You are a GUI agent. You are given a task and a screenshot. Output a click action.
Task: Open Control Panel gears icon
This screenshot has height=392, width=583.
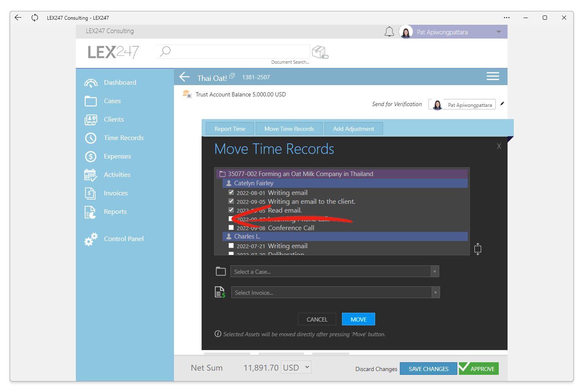point(91,239)
